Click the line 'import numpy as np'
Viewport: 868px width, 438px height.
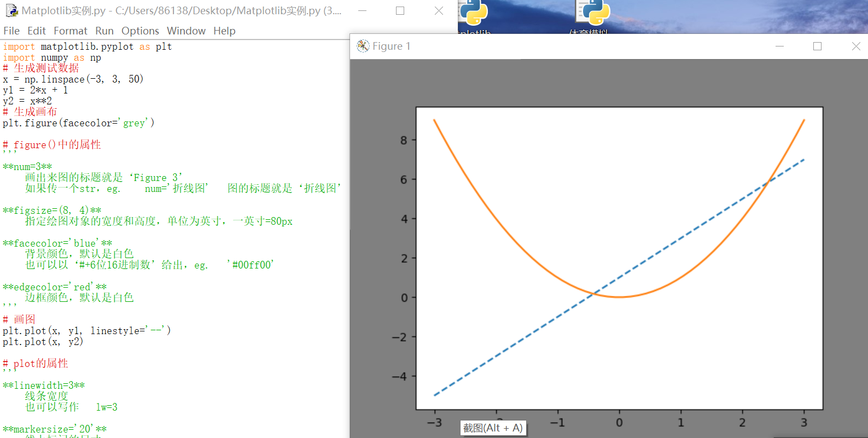coord(52,57)
